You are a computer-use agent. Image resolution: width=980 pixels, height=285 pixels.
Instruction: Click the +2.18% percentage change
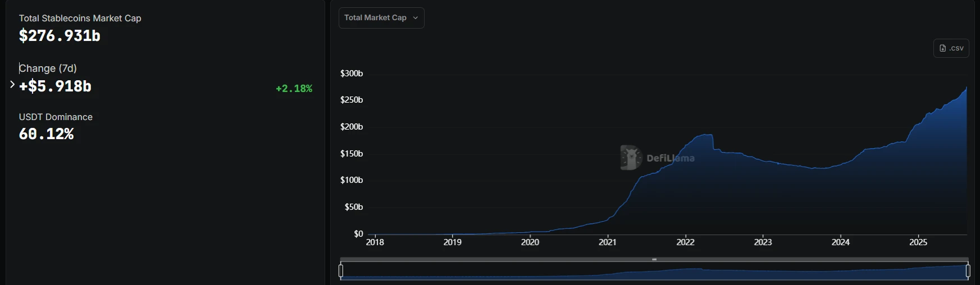[294, 89]
